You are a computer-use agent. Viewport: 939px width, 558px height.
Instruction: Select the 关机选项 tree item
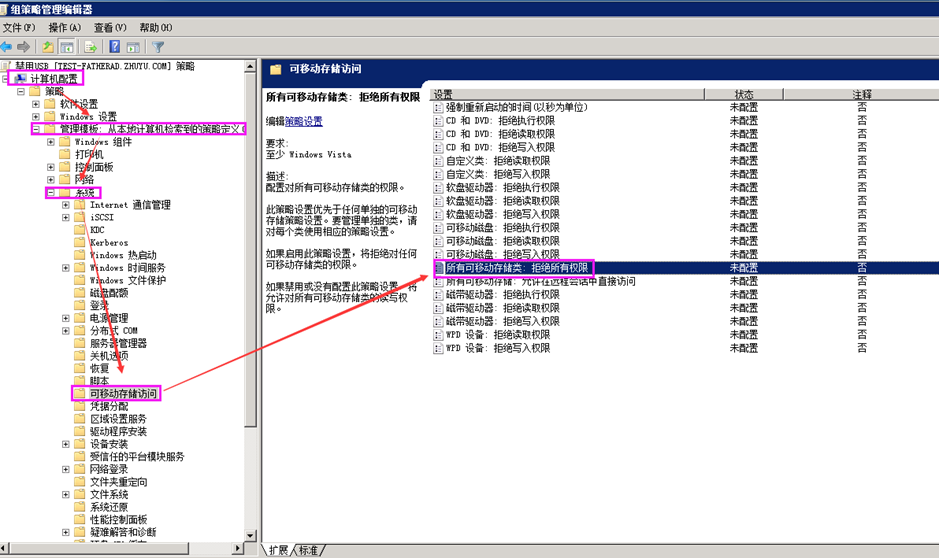tap(109, 356)
